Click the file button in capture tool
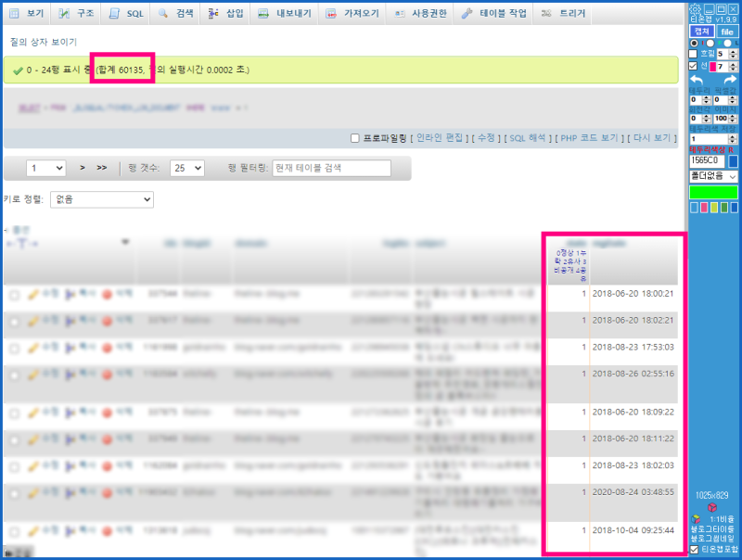 (727, 32)
